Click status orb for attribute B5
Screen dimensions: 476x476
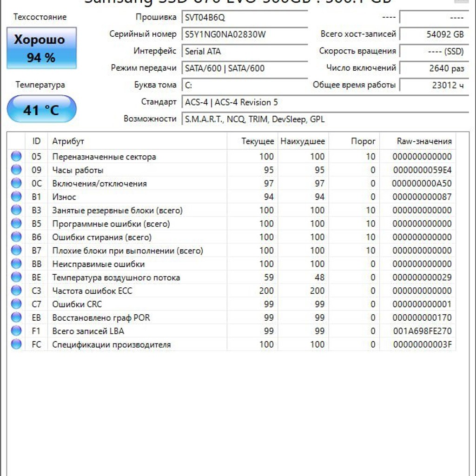pos(16,224)
